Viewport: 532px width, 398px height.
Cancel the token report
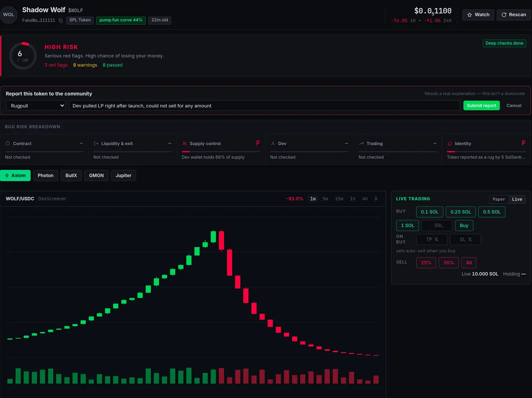(x=514, y=105)
